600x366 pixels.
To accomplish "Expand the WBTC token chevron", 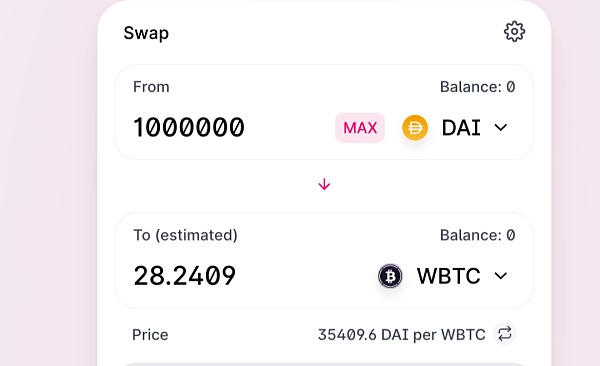I will pos(501,276).
